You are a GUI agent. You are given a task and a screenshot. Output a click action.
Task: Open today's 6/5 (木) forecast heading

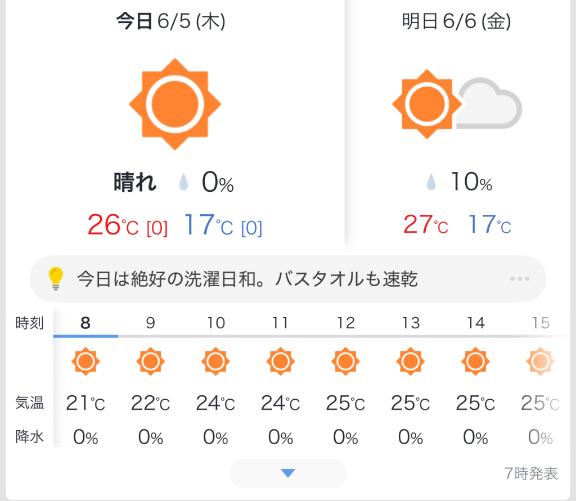tap(171, 21)
